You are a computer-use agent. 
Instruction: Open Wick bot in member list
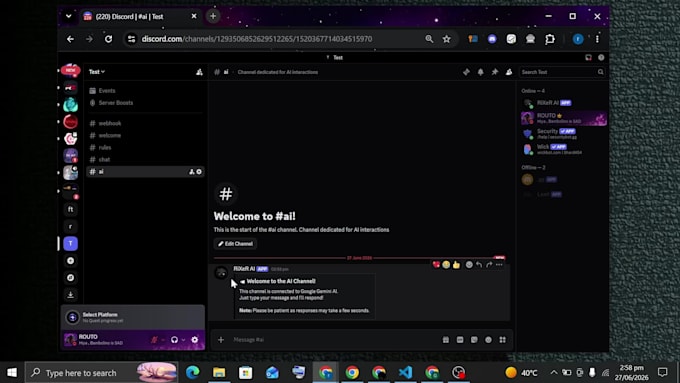click(564, 149)
